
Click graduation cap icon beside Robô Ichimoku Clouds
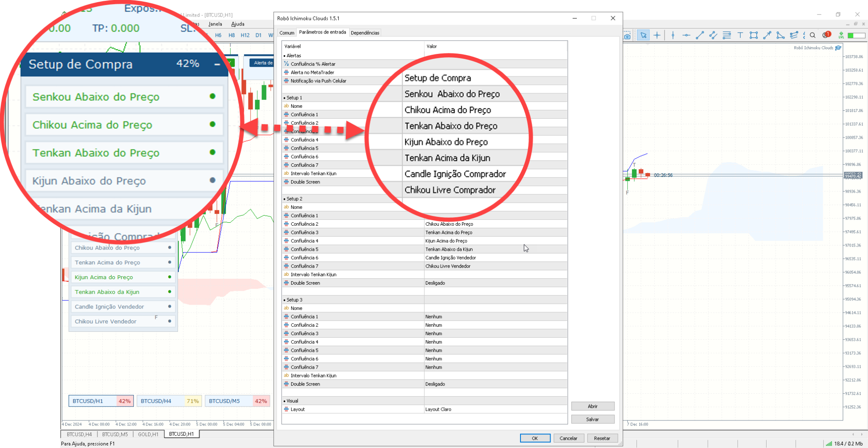click(x=838, y=48)
